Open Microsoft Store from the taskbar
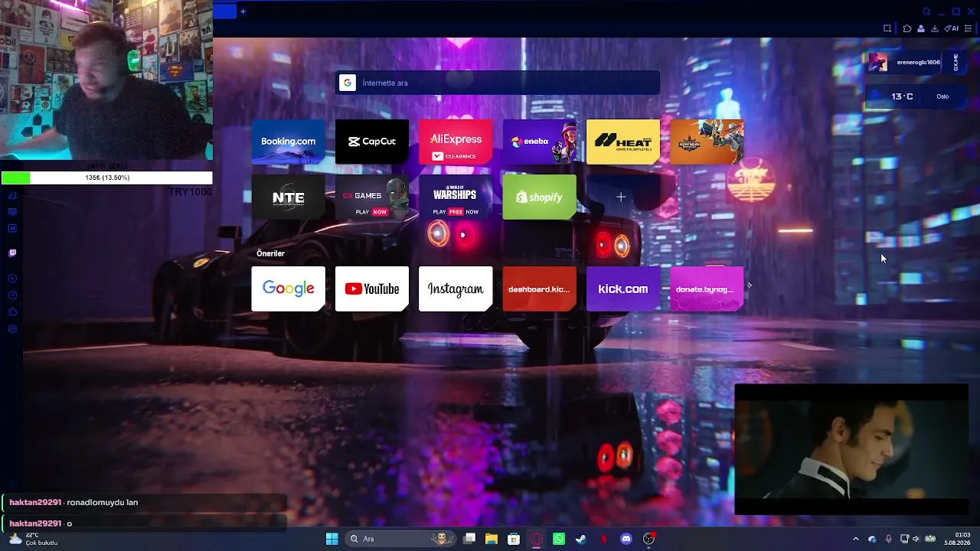 514,539
